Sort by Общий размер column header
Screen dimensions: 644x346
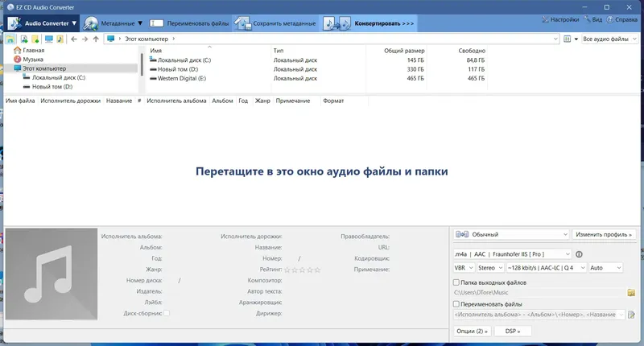(x=404, y=51)
